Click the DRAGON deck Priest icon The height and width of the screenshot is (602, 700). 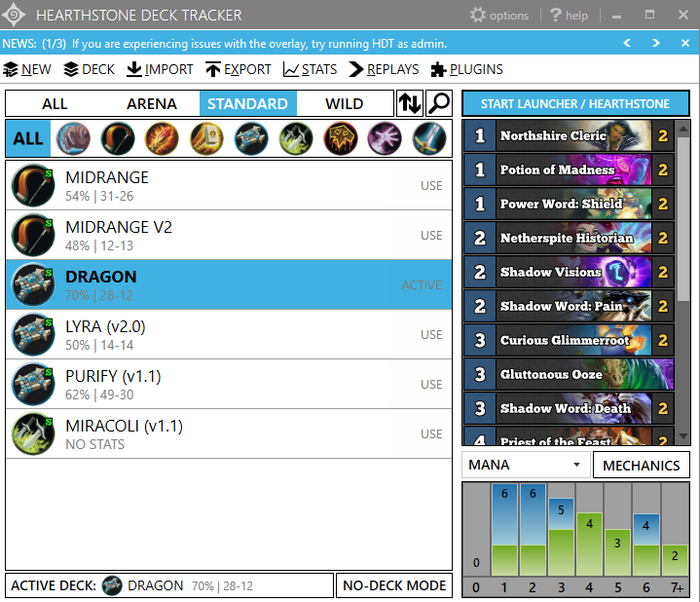[33, 284]
